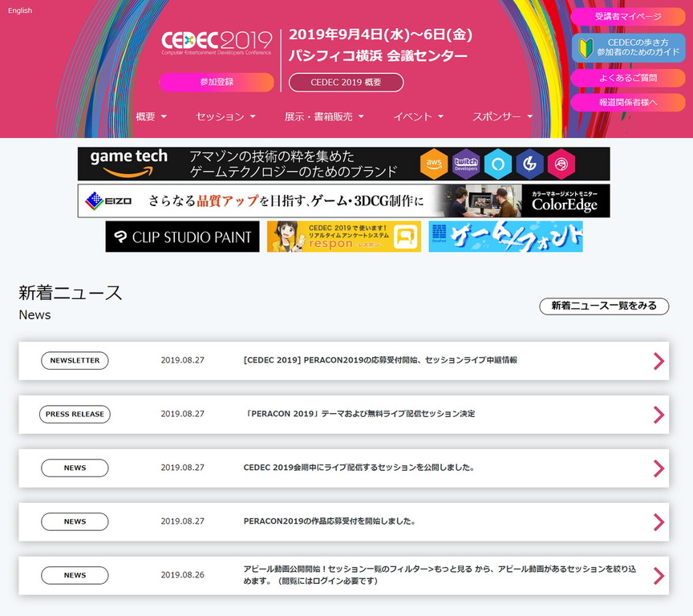Expand the 概要 dropdown menu
Viewport: 693px width, 616px height.
151,116
